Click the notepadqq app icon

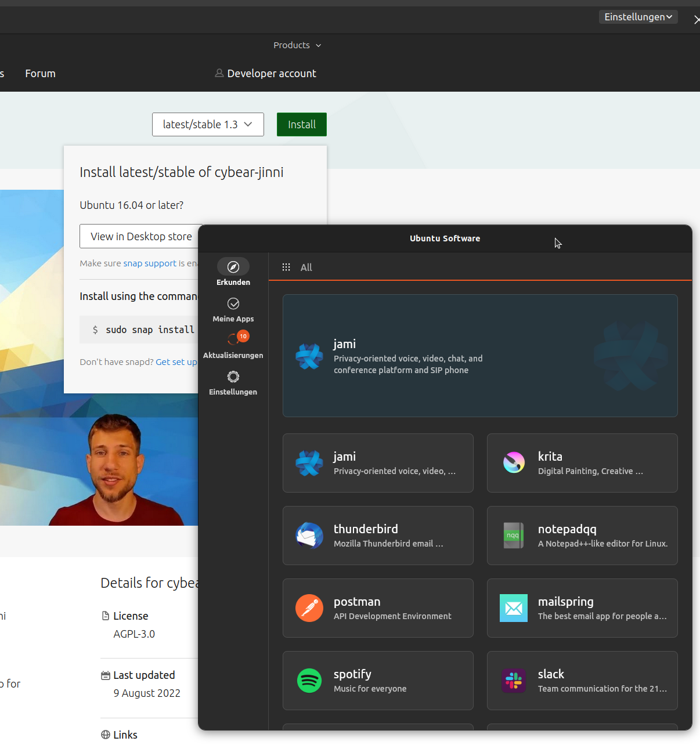point(514,536)
